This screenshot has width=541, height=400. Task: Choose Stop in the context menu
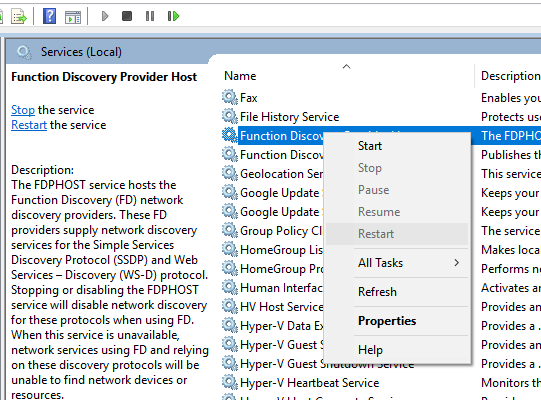tap(397, 168)
